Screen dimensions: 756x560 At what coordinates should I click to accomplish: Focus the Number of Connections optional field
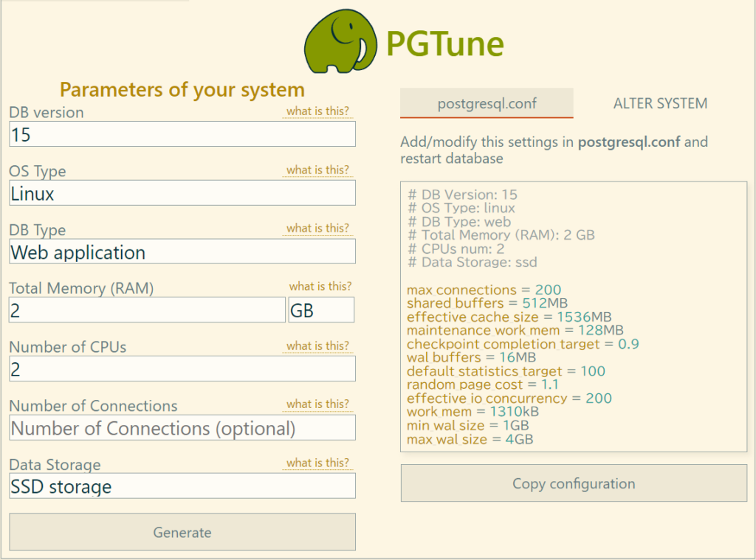point(182,427)
